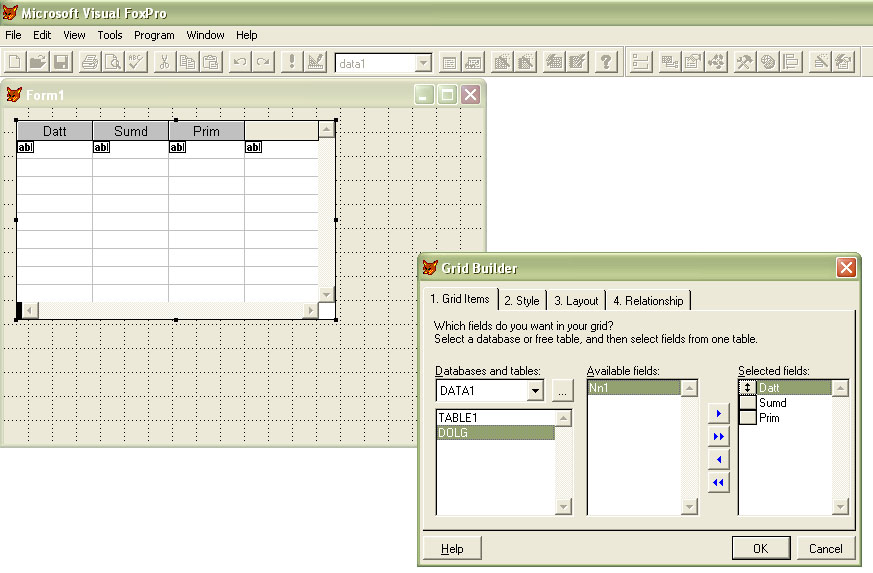
Task: Click the Help question mark toolbar icon
Action: click(606, 62)
